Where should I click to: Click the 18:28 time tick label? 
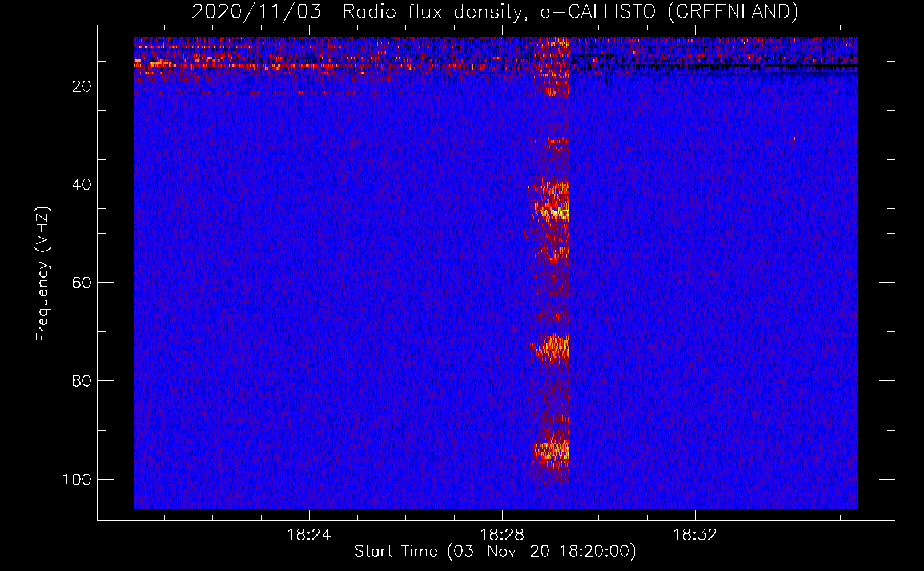click(x=502, y=535)
